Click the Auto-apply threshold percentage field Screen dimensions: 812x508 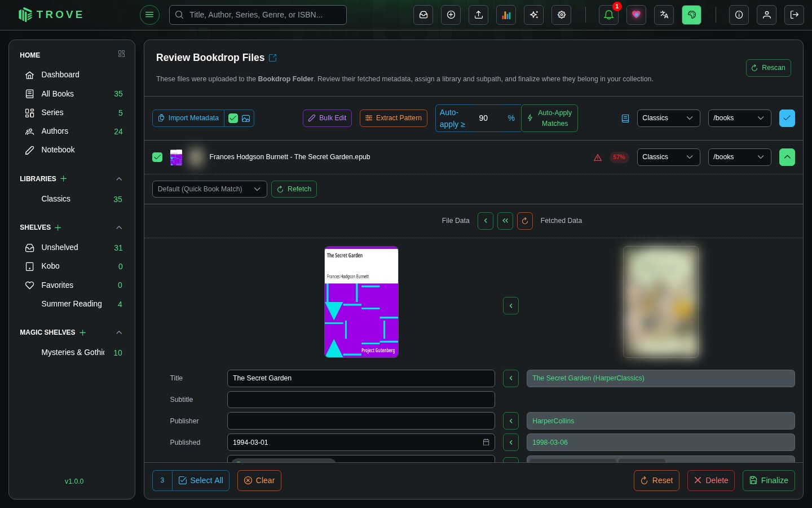489,118
